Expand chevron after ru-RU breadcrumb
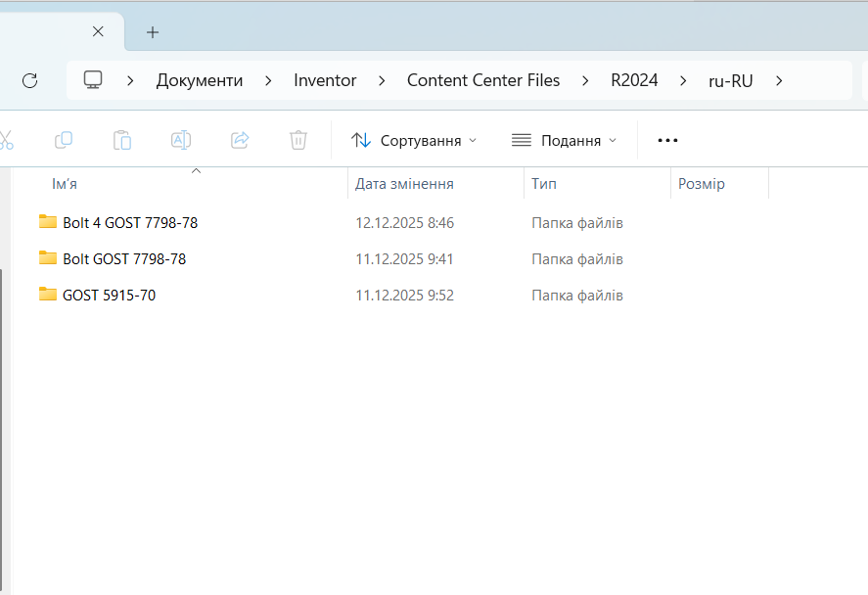 (779, 81)
